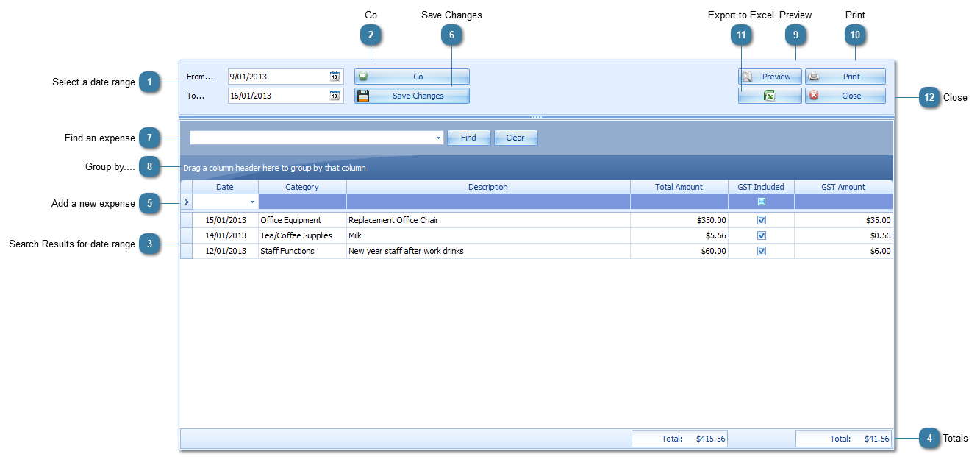Sort by GST Amount column header

coord(843,187)
